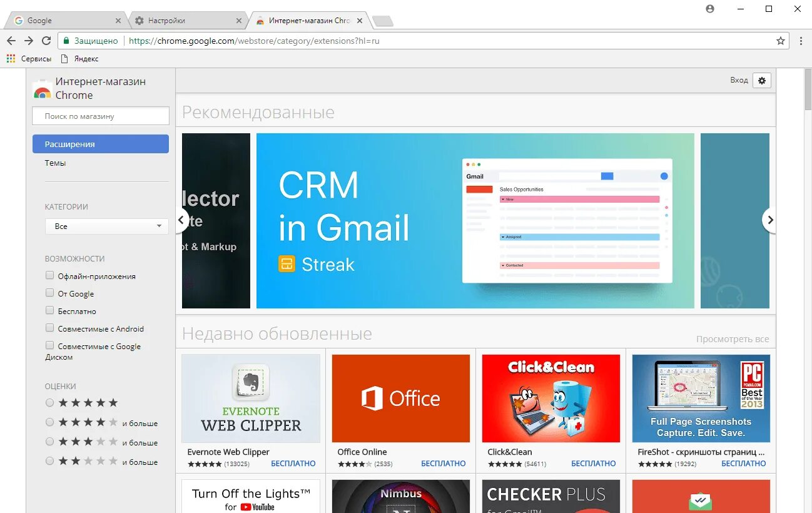Select Темы in the sidebar
812x513 pixels.
(x=55, y=163)
